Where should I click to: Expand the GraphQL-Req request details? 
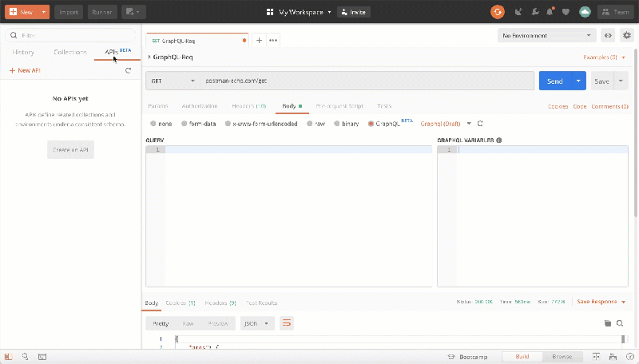tap(149, 57)
